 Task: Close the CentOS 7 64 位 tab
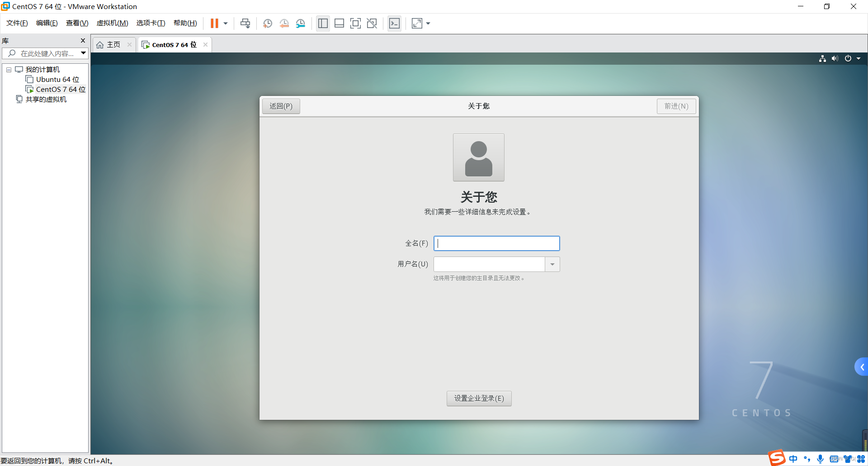tap(205, 44)
